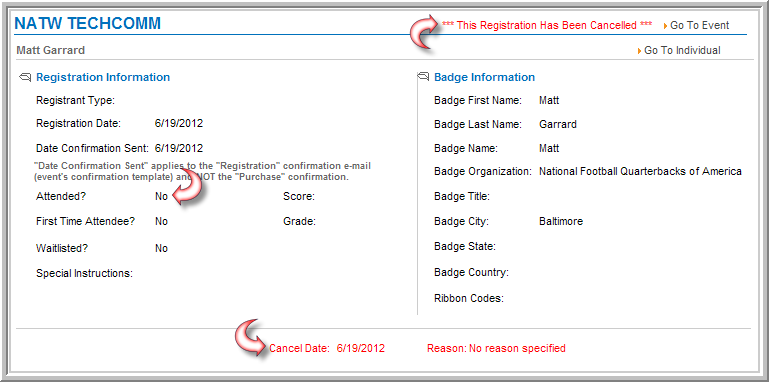This screenshot has height=382, width=769.
Task: Click the Badge City value Baltimore
Action: 561,221
